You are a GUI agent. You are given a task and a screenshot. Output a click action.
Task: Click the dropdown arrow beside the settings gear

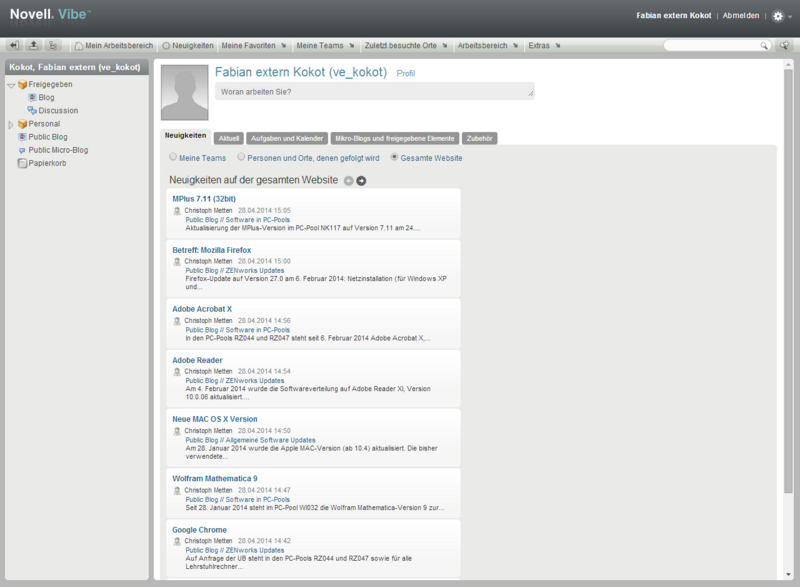pos(790,17)
